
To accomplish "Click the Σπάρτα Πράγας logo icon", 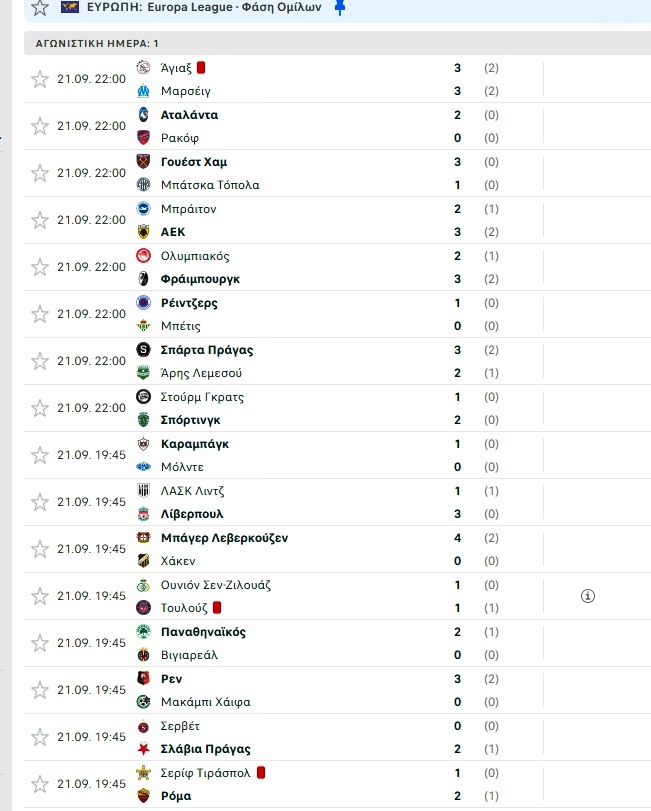I will pyautogui.click(x=143, y=350).
